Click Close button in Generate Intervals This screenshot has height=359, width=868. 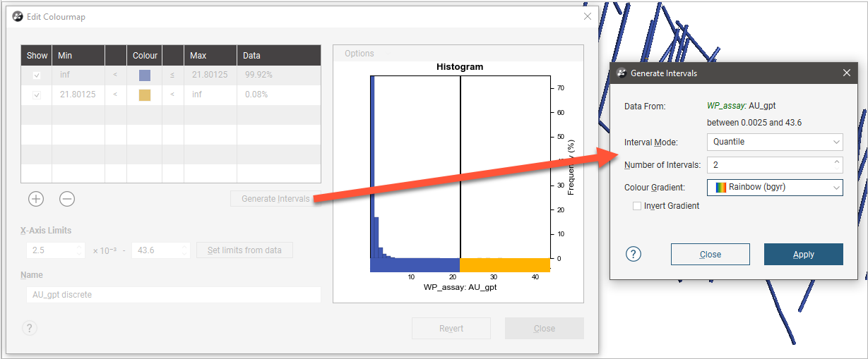pyautogui.click(x=711, y=255)
